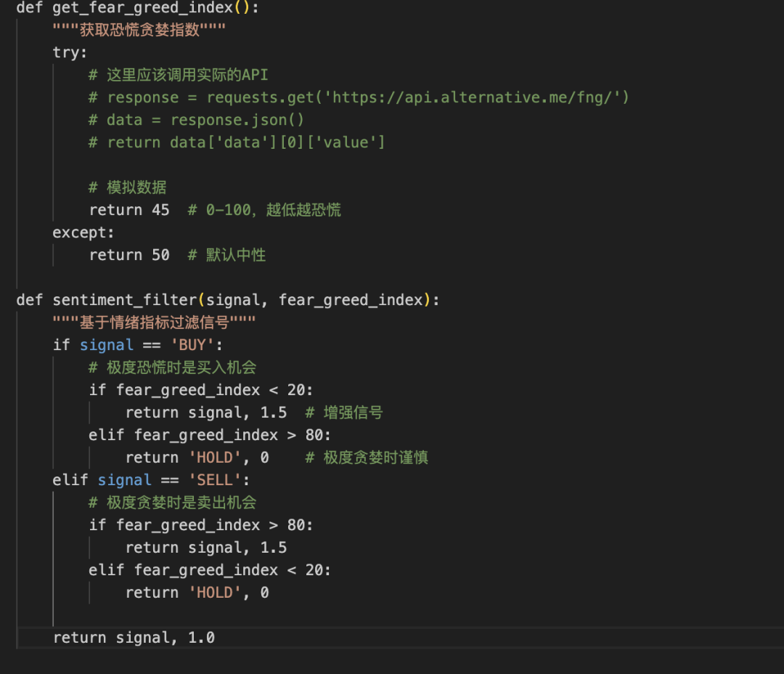Click the line "return 45"
This screenshot has height=674, width=784.
point(129,210)
